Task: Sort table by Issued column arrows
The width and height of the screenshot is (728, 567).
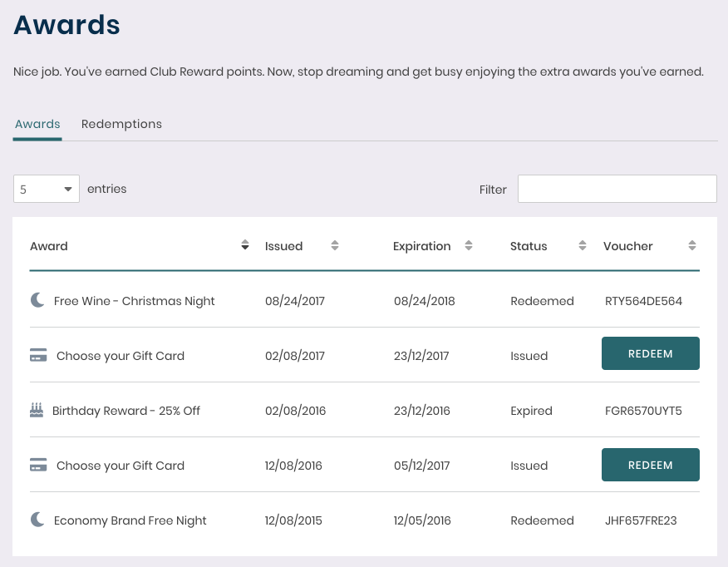Action: pyautogui.click(x=335, y=245)
